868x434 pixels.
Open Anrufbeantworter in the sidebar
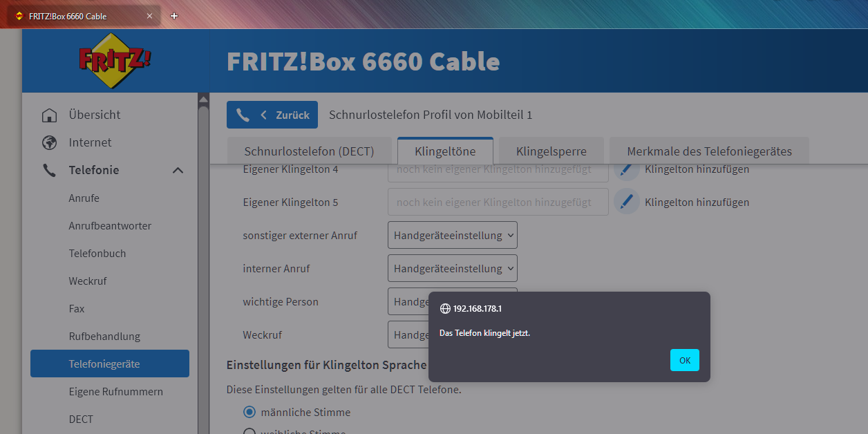click(x=110, y=225)
